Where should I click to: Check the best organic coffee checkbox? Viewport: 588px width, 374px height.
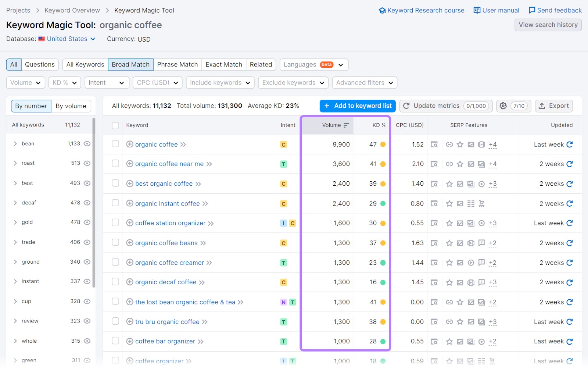click(x=115, y=183)
